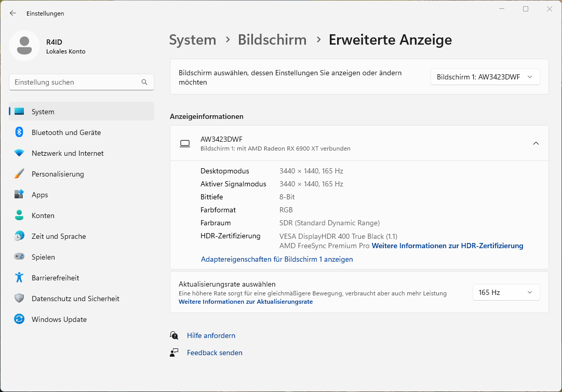The width and height of the screenshot is (562, 392).
Task: Go to the Apps section
Action: 39,195
